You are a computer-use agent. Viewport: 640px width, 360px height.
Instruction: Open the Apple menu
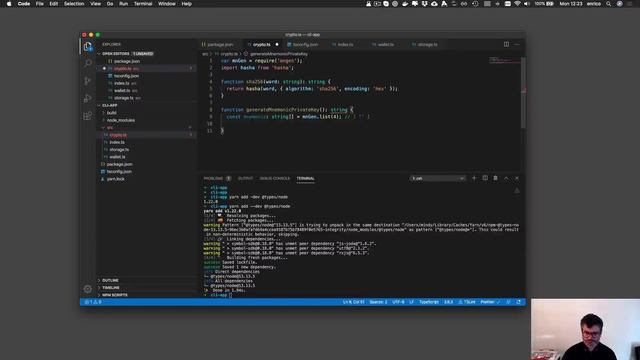[9, 4]
